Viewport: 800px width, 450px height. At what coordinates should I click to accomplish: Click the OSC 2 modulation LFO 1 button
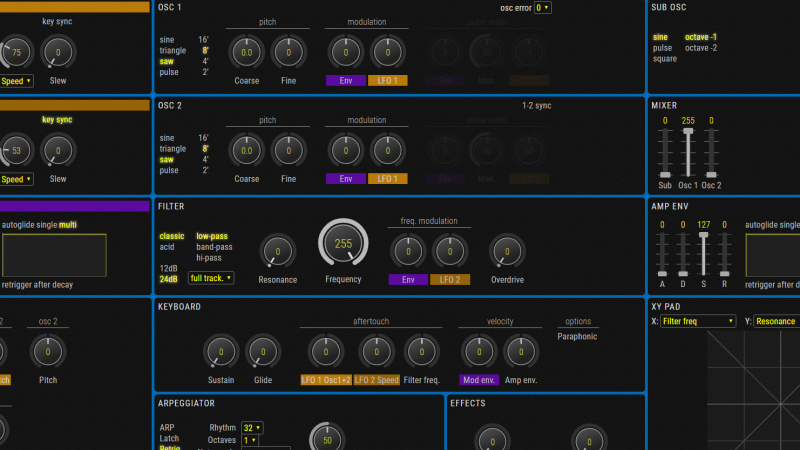387,179
